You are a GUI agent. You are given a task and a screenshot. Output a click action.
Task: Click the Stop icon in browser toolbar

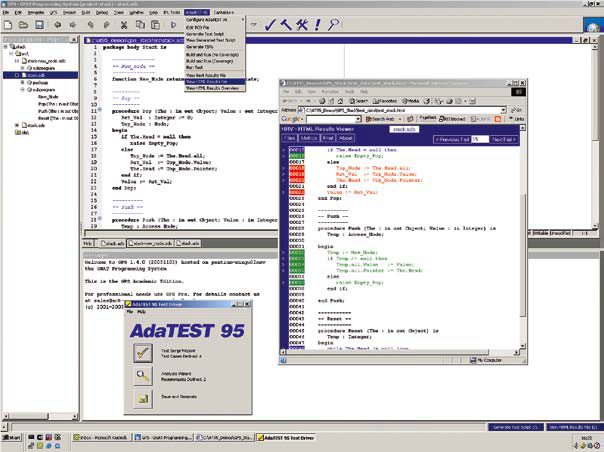click(322, 101)
